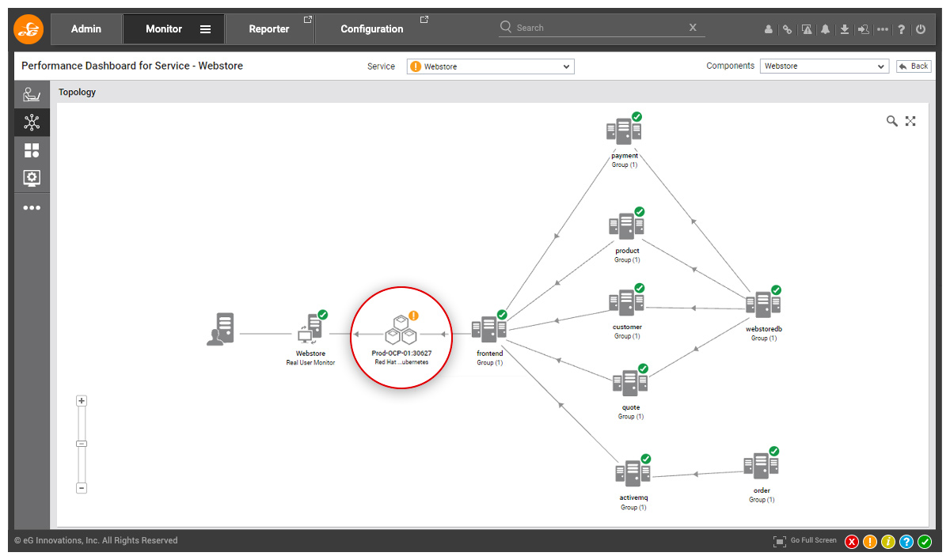The width and height of the screenshot is (950, 560).
Task: Filter by normal green check icon
Action: (x=925, y=542)
